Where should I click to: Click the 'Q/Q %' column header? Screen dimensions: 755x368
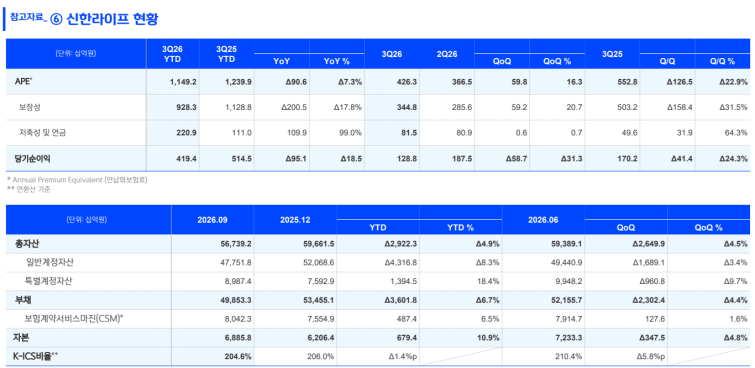(723, 62)
